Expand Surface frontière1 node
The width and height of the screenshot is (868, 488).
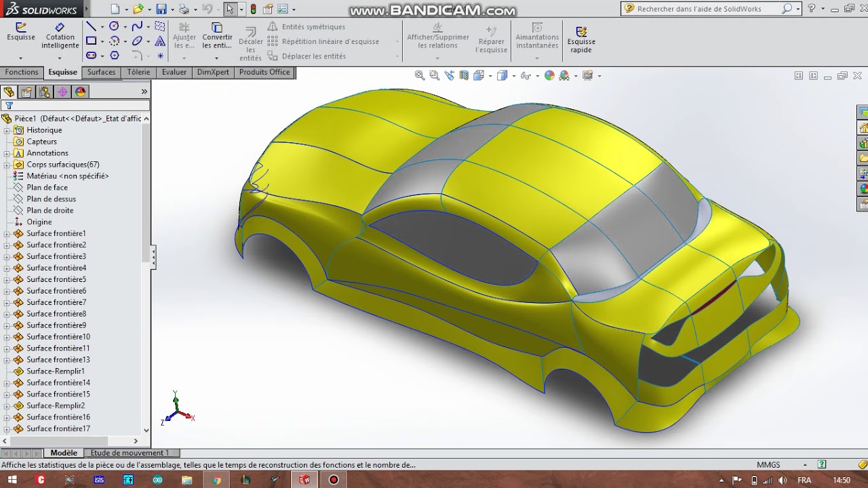click(x=7, y=234)
